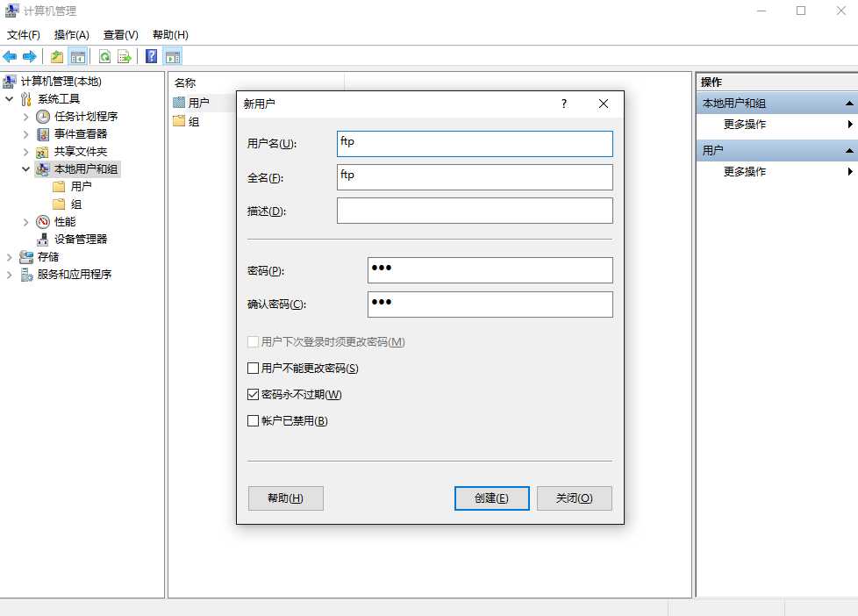
Task: Expand the 性能 node
Action: pyautogui.click(x=25, y=222)
